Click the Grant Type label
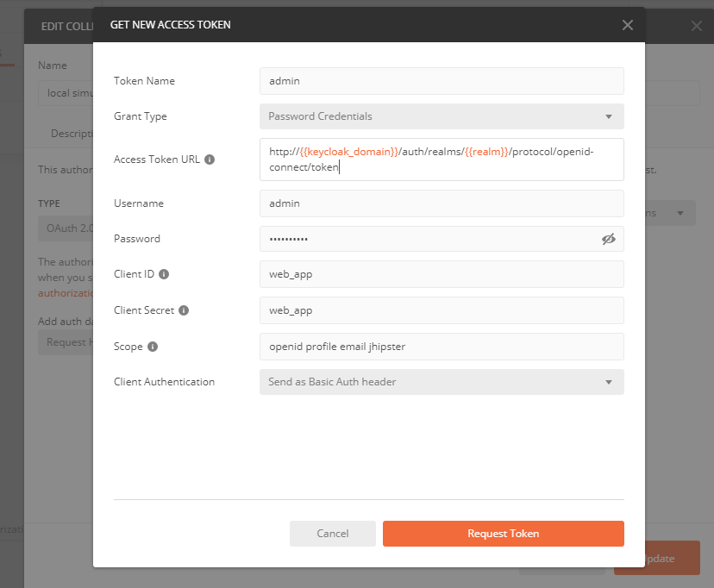The height and width of the screenshot is (588, 714). pos(141,116)
